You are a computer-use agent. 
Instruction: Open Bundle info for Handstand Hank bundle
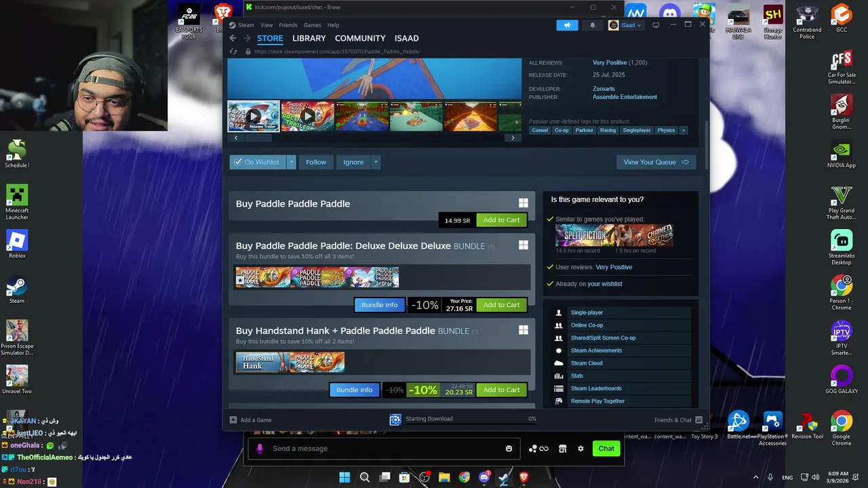354,390
